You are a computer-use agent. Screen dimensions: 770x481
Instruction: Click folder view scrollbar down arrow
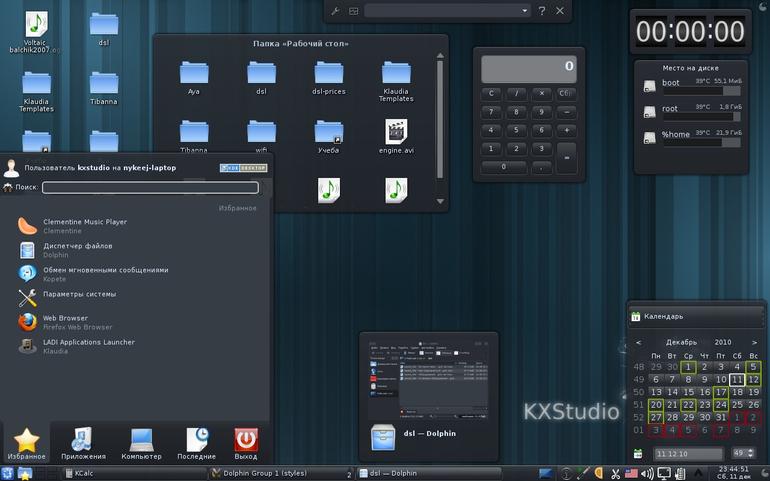440,201
